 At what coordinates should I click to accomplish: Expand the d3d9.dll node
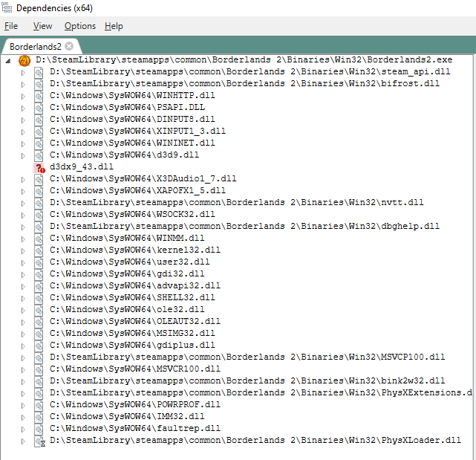[x=23, y=156]
